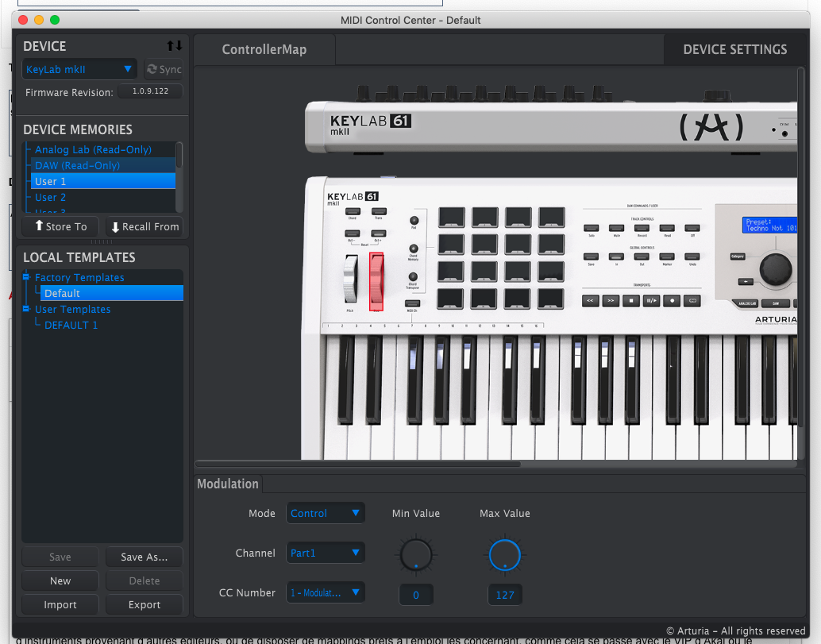821x644 pixels.
Task: Click the Max Value knob
Action: (504, 554)
